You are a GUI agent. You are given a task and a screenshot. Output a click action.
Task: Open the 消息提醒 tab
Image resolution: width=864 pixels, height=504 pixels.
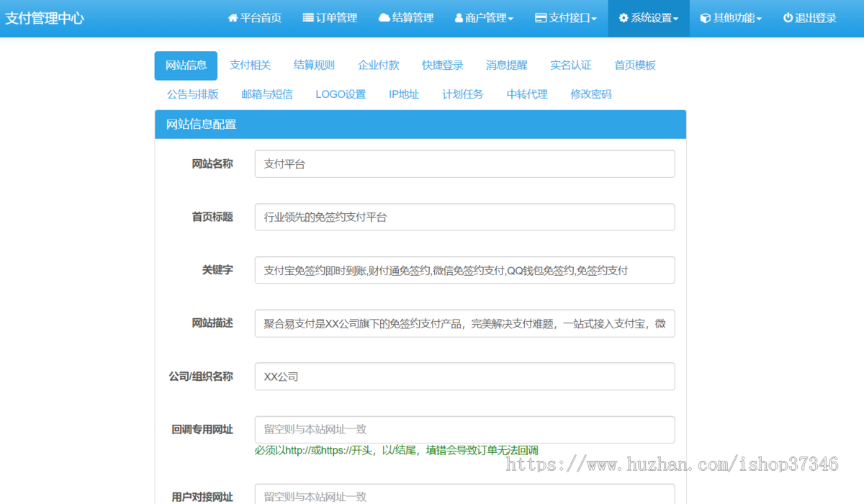pos(506,66)
